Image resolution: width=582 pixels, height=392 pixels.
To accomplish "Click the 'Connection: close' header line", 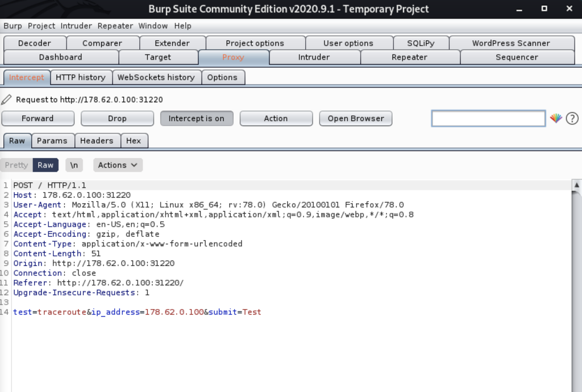I will click(x=55, y=273).
